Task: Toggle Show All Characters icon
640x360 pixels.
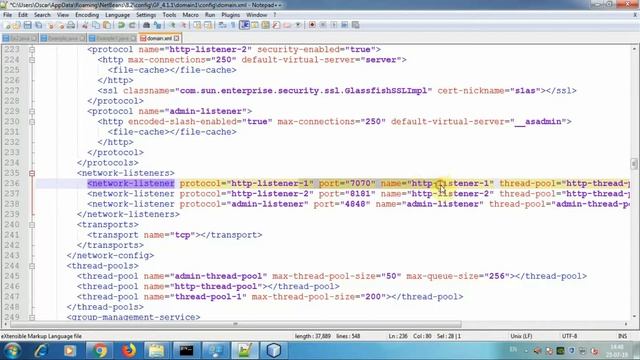Action: click(x=233, y=25)
